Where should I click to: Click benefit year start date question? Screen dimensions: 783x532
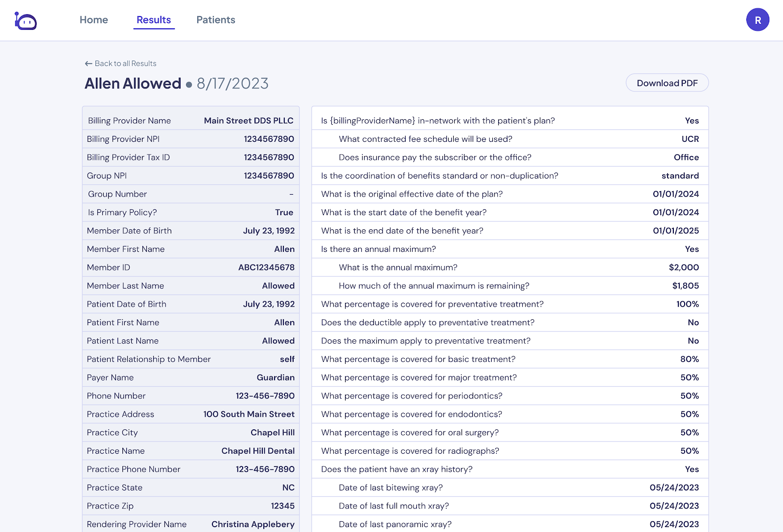point(404,212)
